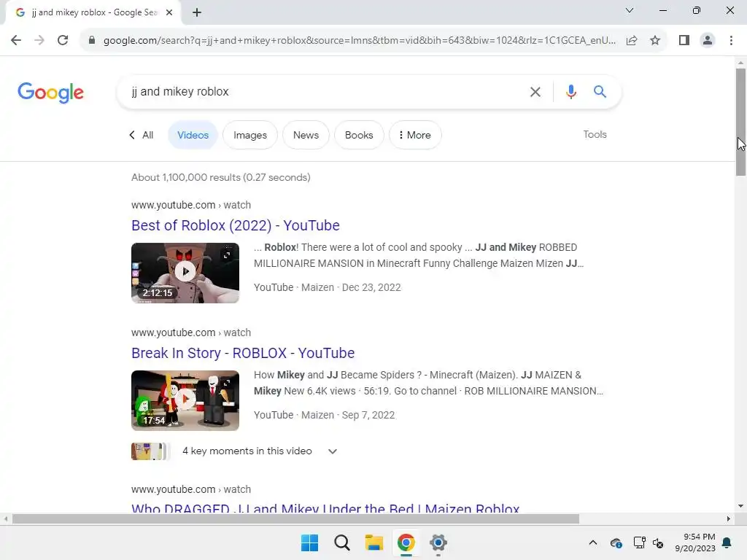The image size is (747, 560).
Task: Expand 4 key moments in this video
Action: click(260, 451)
